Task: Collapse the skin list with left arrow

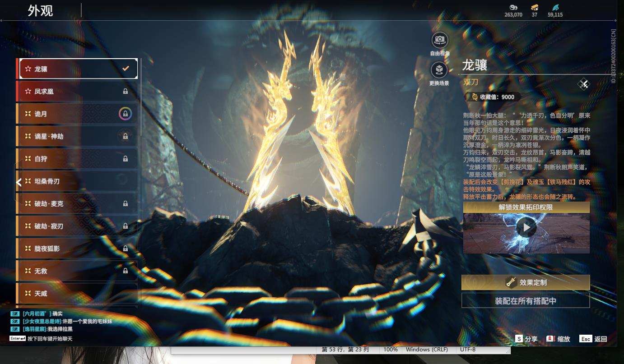Action: pos(19,182)
